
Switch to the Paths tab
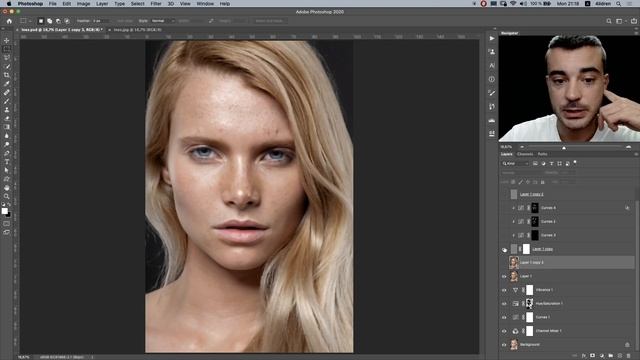tap(542, 154)
